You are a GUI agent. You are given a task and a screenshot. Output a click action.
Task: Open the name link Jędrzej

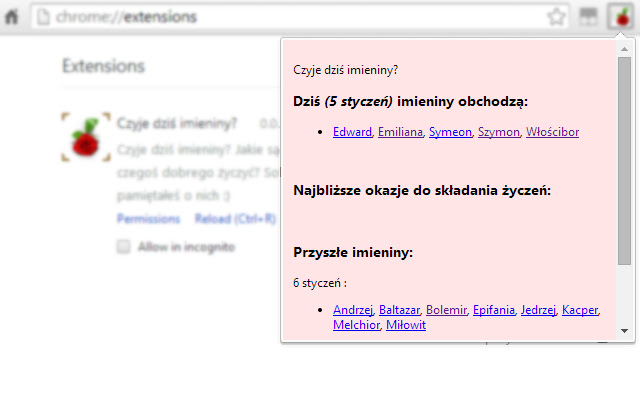pyautogui.click(x=538, y=310)
